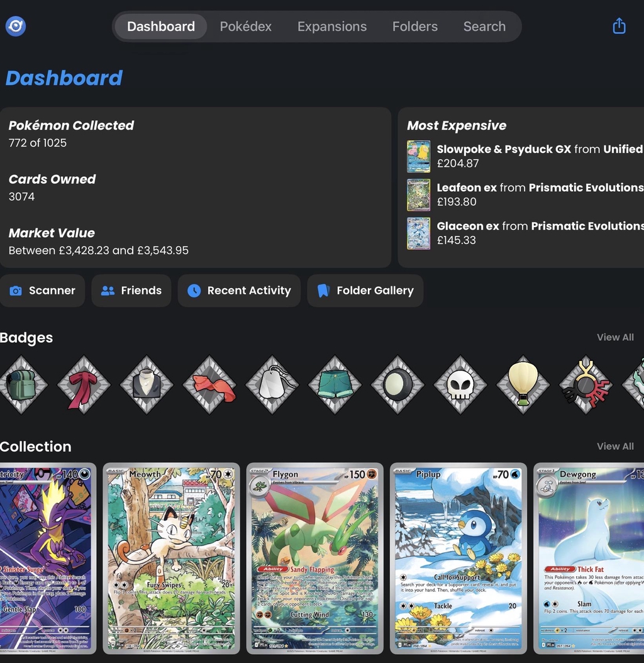
Task: Click the share icon at top right
Action: pyautogui.click(x=619, y=26)
